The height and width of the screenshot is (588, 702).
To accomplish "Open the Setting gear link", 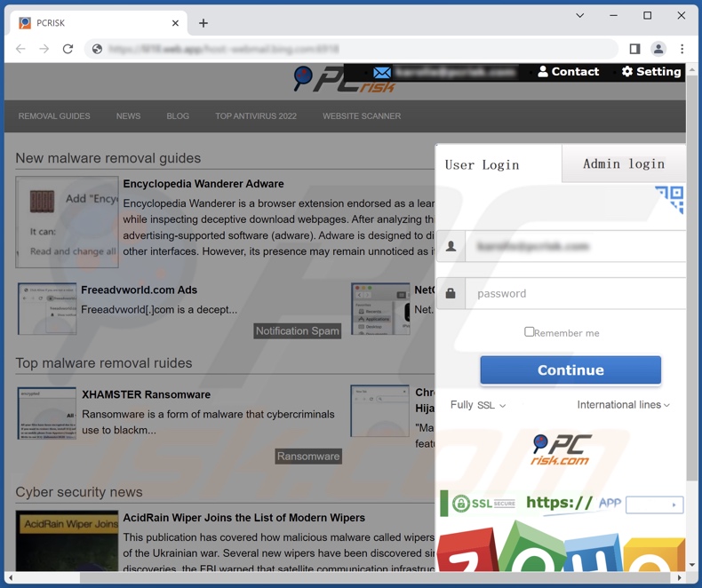I will pyautogui.click(x=651, y=72).
